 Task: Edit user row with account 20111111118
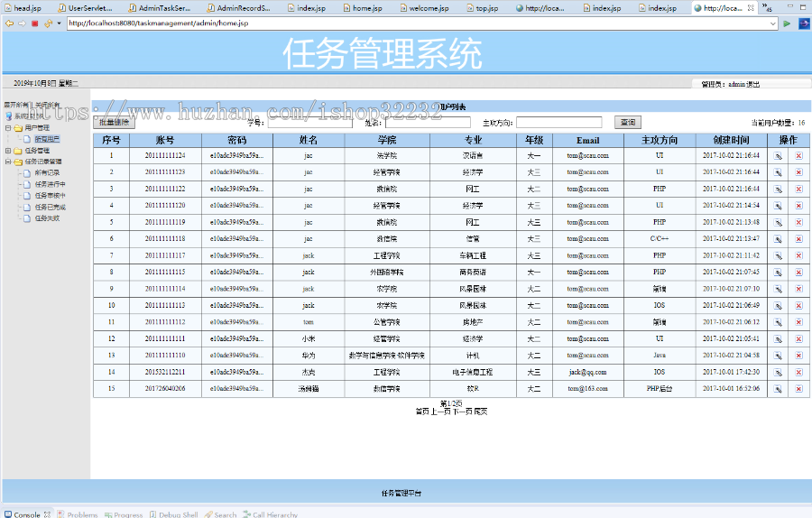click(x=778, y=239)
